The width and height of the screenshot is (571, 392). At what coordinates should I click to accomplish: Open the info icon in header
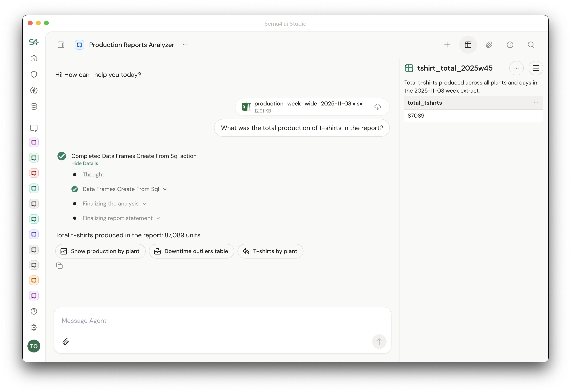[x=510, y=45]
